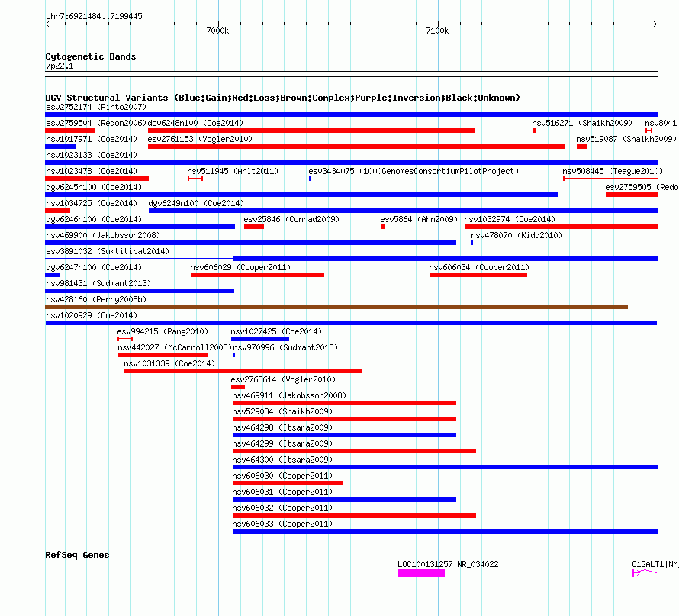The height and width of the screenshot is (616, 679).
Task: Open nsv529034 (Shaikh2009) variant
Action: [282, 411]
